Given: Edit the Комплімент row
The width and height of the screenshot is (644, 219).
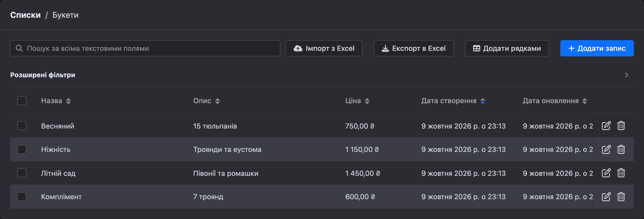Looking at the screenshot, I should [606, 197].
